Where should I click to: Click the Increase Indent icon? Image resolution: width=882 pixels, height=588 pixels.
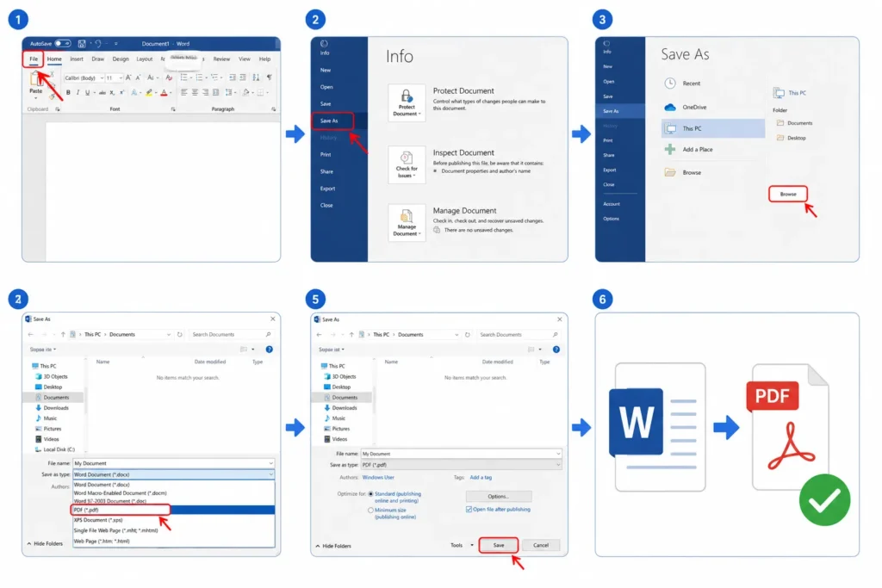point(243,77)
